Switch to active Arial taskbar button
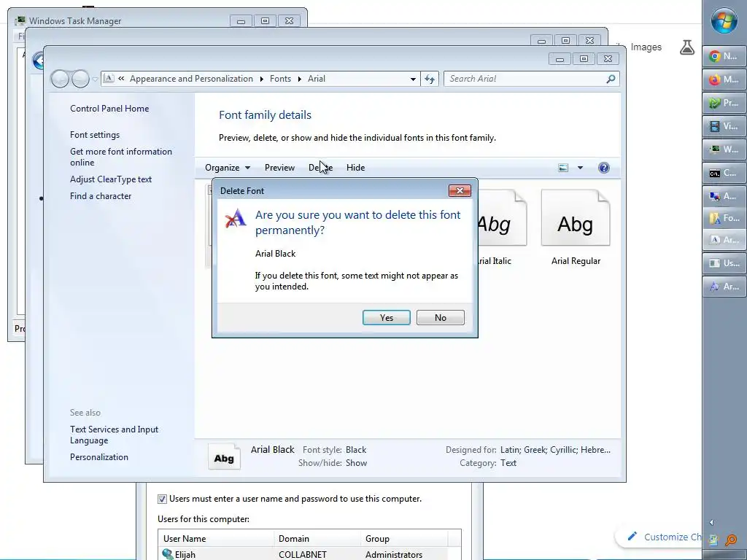Screen dimensions: 747x560 (x=724, y=240)
